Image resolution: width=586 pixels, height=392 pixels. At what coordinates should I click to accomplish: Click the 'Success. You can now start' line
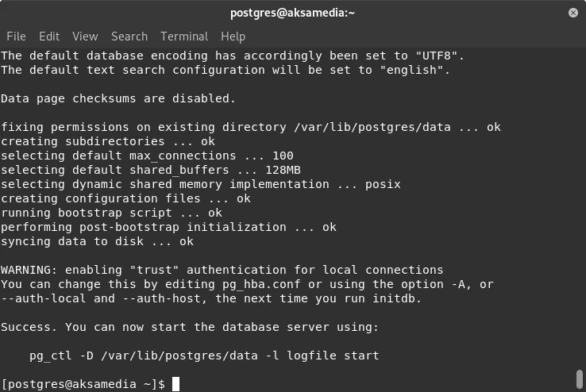click(190, 327)
